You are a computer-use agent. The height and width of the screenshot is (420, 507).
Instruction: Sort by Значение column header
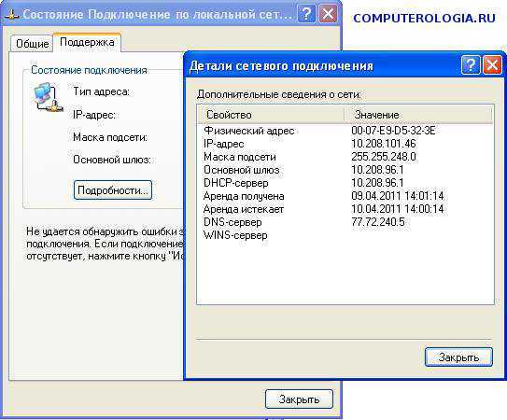point(418,115)
